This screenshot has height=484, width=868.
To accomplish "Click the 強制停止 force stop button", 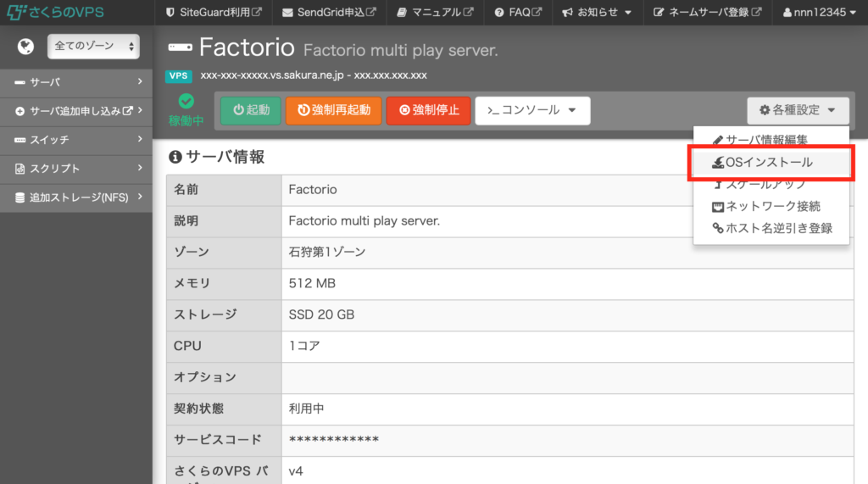I will click(x=428, y=110).
